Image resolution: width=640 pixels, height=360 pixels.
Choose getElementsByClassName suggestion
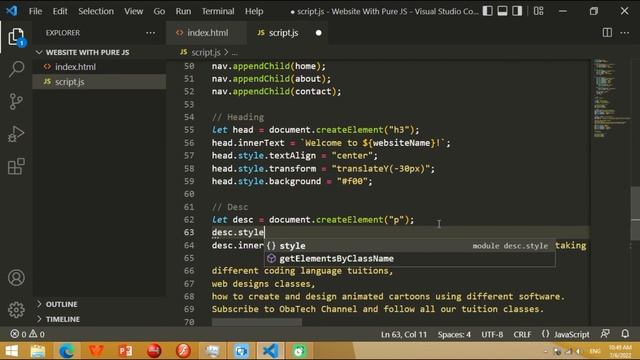[x=409, y=258]
